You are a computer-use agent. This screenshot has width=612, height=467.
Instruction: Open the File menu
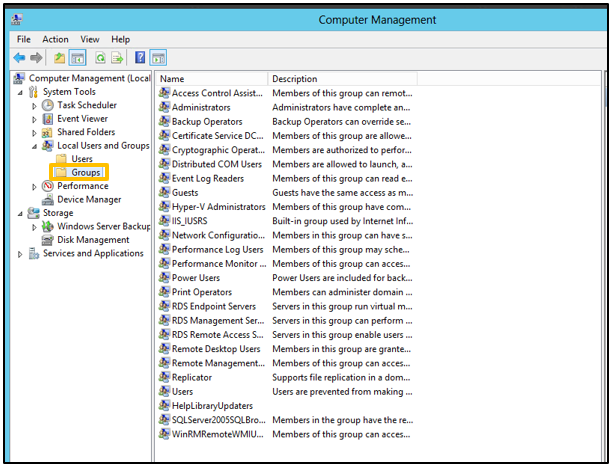coord(23,39)
